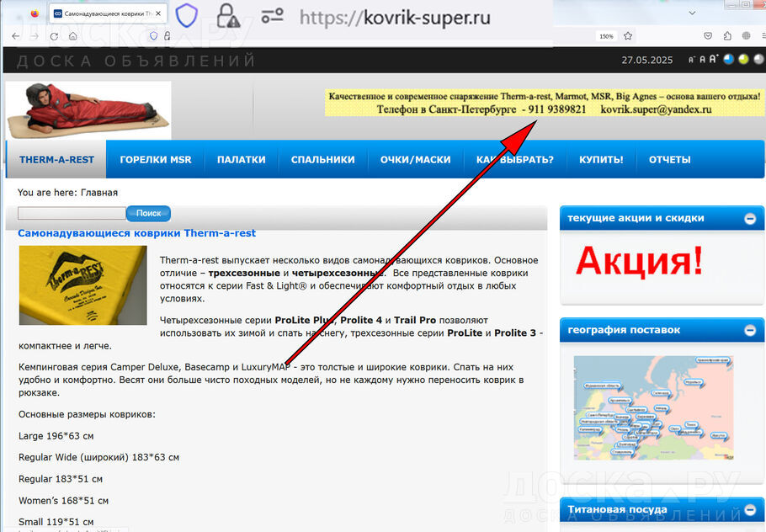Bookmark this page with the star icon
The height and width of the screenshot is (532, 766).
(628, 36)
